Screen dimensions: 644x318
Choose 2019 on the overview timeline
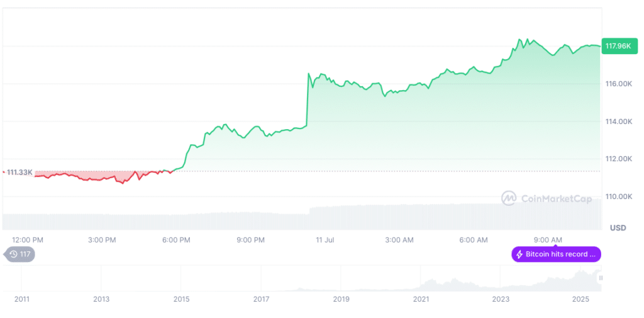341,299
